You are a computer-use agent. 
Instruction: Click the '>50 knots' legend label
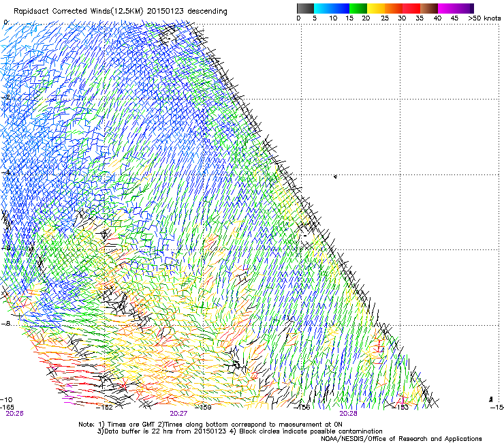click(x=484, y=18)
